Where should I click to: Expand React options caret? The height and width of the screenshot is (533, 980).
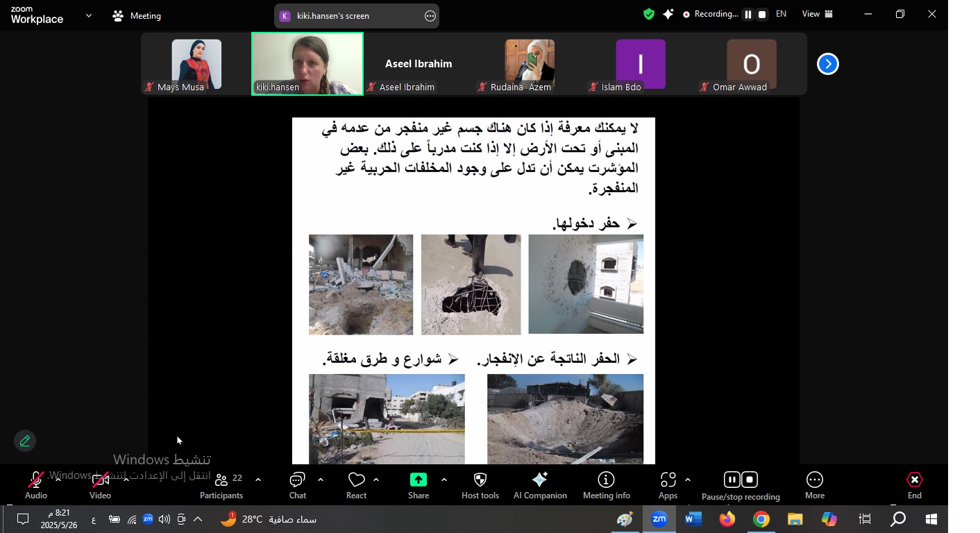click(376, 480)
